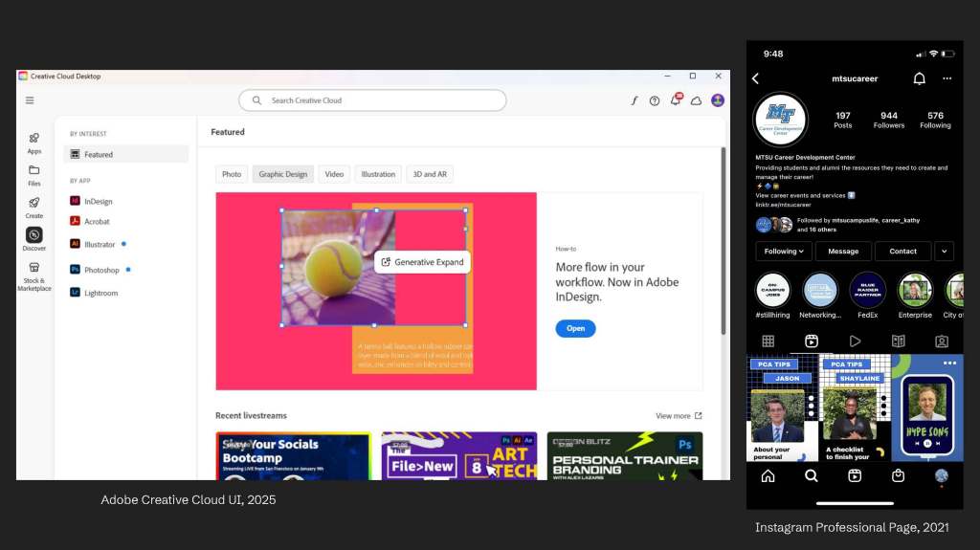Click the Search Creative Cloud field
The width and height of the screenshot is (980, 550).
click(x=372, y=100)
